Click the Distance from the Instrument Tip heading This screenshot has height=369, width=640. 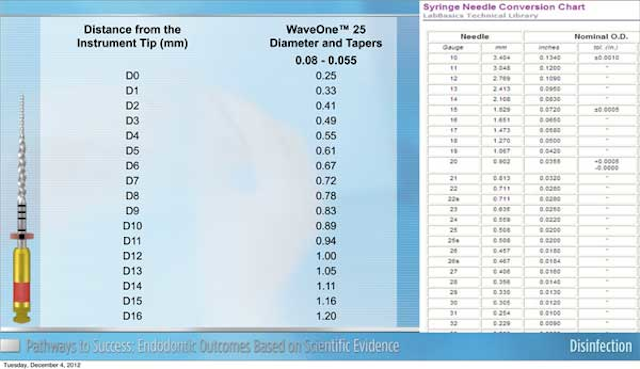point(132,36)
